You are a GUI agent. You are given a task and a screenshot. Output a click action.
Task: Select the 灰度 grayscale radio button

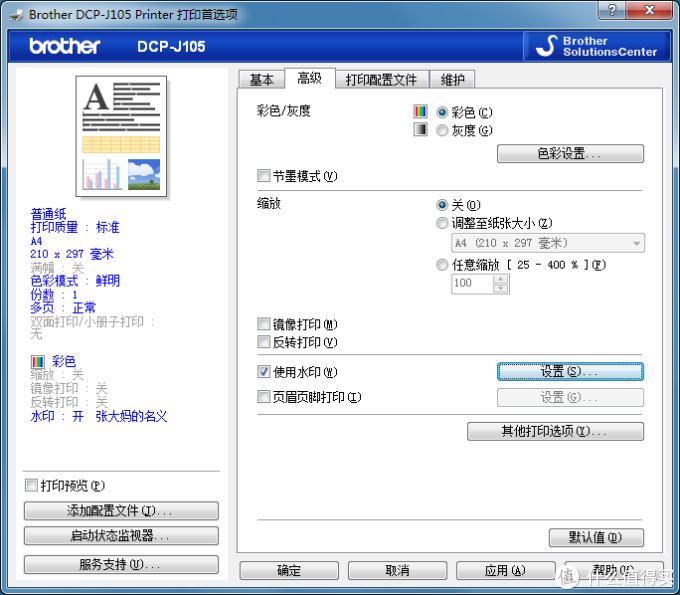[442, 130]
